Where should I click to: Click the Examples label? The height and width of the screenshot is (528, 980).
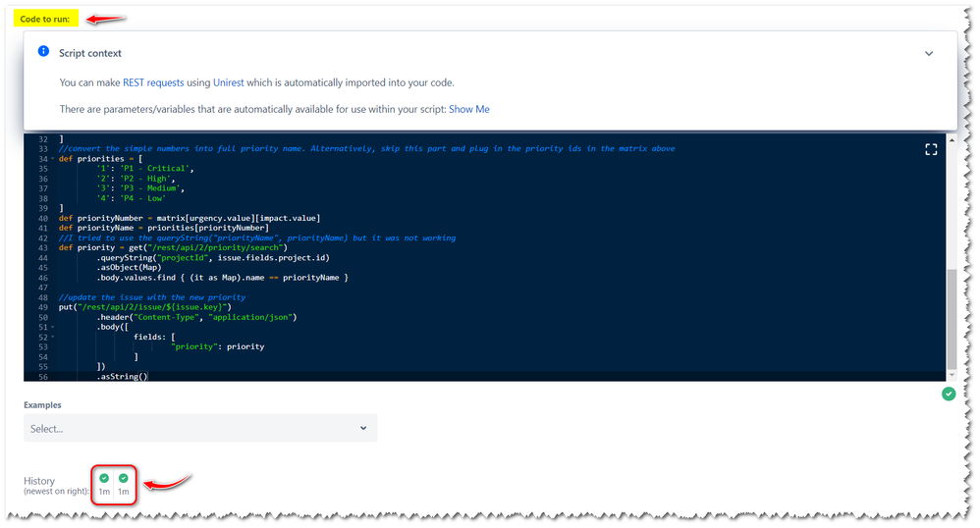(42, 405)
